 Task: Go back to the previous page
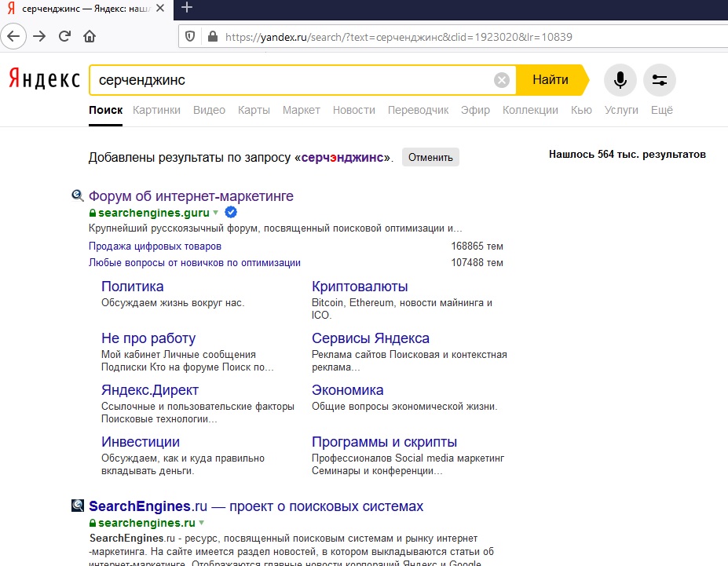pos(13,36)
